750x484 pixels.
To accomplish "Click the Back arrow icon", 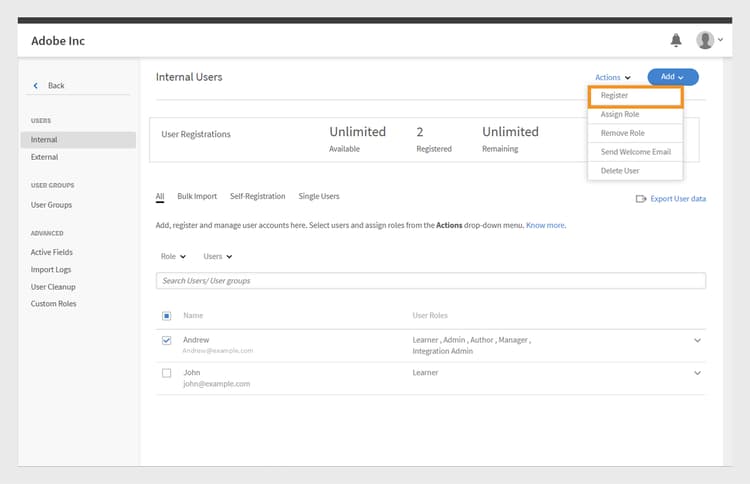I will [37, 86].
